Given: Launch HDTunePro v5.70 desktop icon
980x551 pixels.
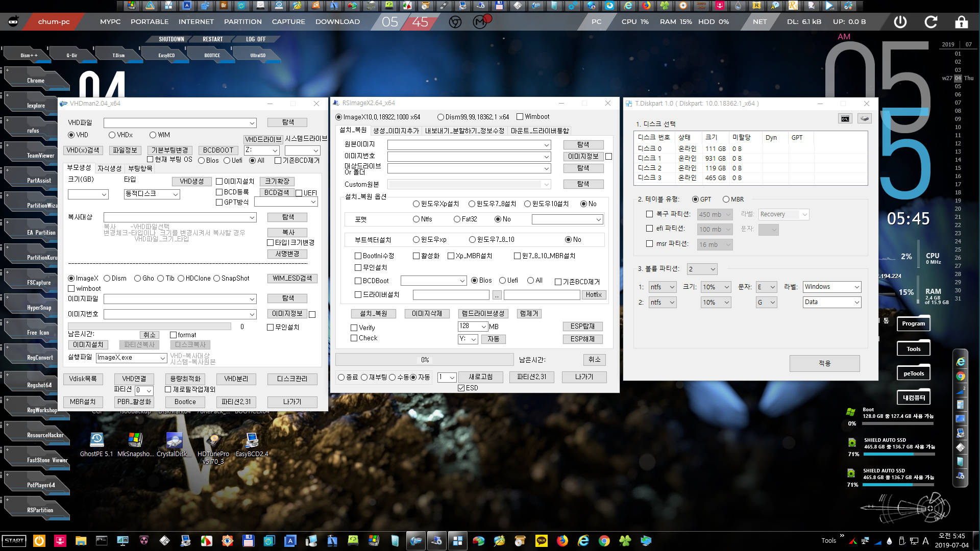Looking at the screenshot, I should 213,448.
